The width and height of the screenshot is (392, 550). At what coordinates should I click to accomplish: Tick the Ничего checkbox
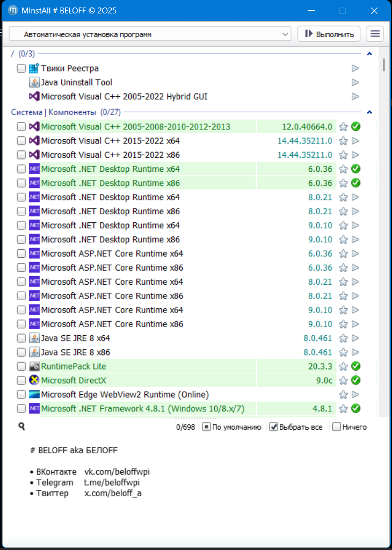[337, 427]
